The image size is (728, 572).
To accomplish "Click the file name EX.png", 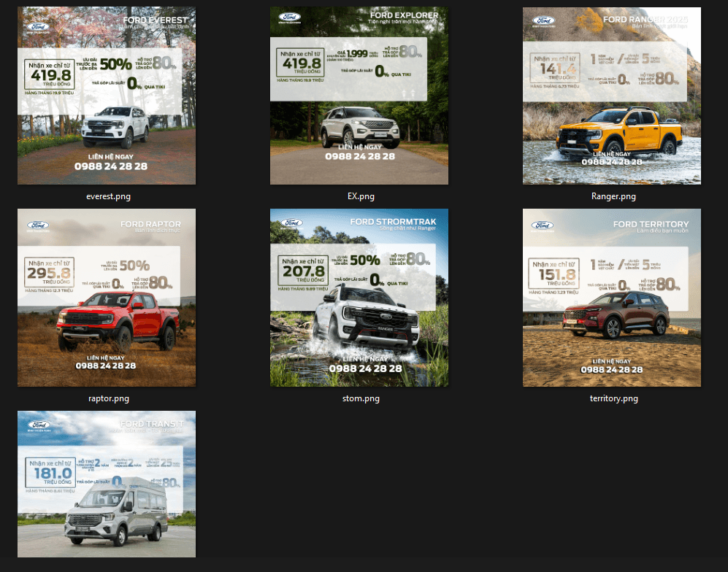I will [361, 196].
